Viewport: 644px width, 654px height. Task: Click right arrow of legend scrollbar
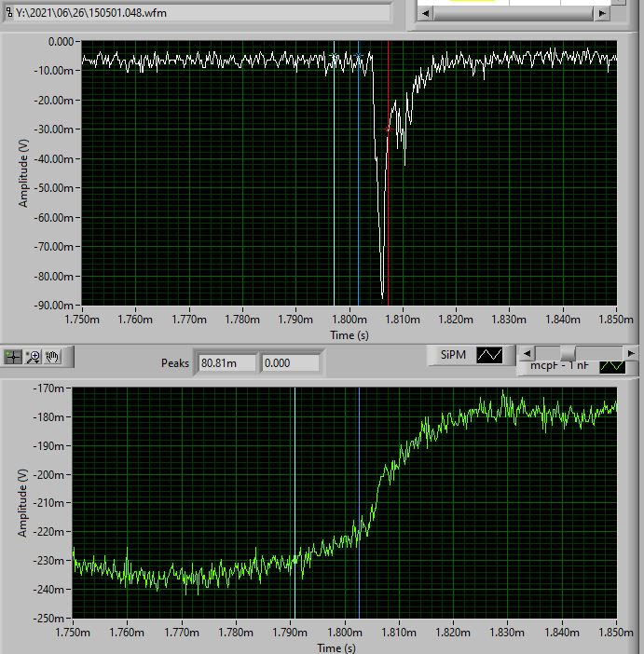[632, 354]
